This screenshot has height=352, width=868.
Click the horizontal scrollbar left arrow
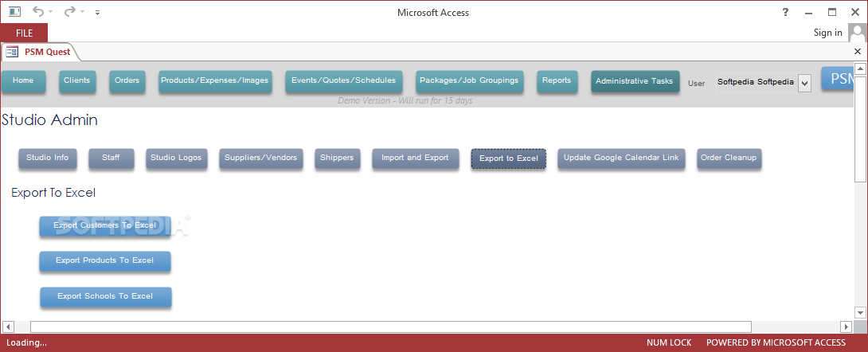8,327
